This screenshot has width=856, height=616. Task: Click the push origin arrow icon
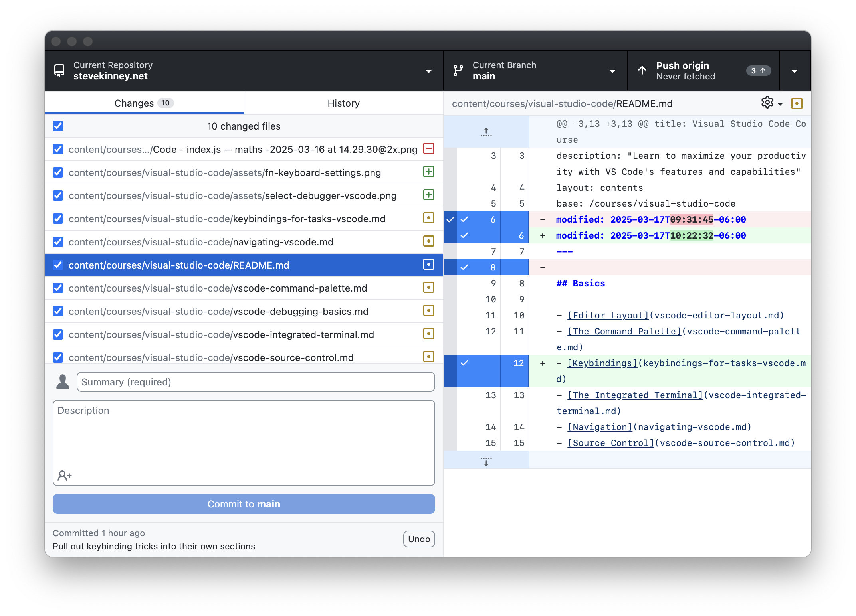point(642,71)
